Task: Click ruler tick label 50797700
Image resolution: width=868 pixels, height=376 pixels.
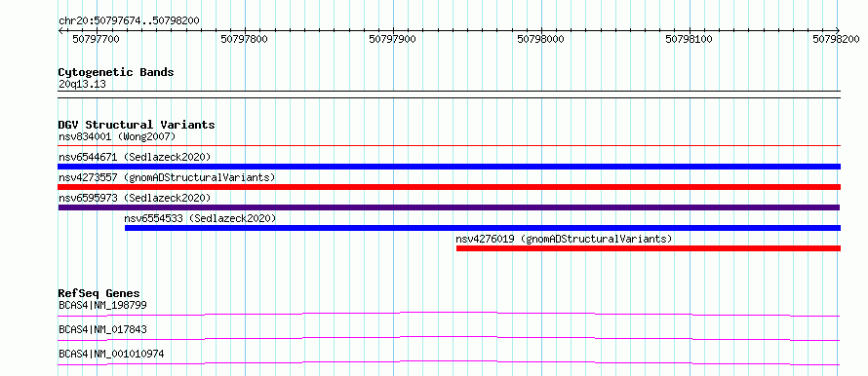Action: point(96,39)
